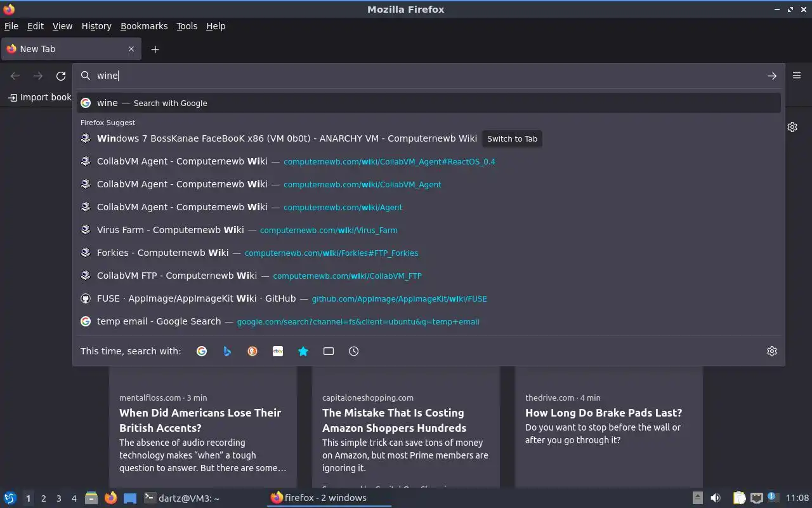Select 'wine — Search with Google' suggestion
Viewport: 812px width, 508px height.
(429, 103)
